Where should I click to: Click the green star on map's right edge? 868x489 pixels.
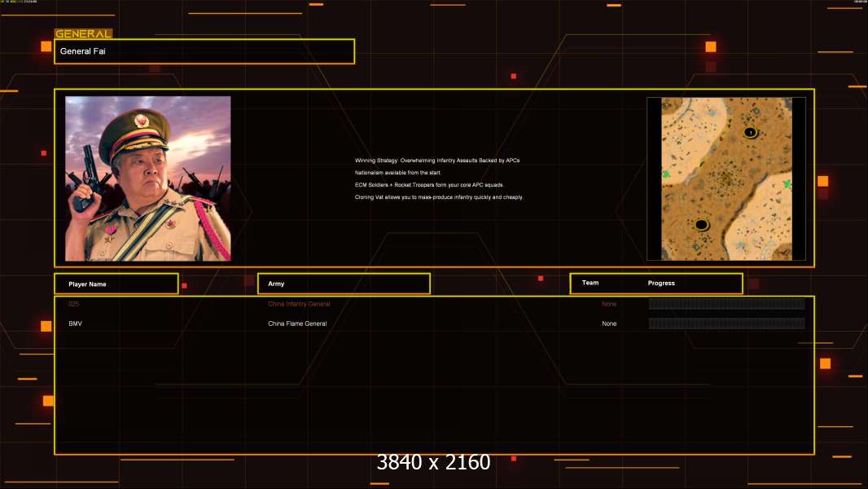(x=787, y=183)
